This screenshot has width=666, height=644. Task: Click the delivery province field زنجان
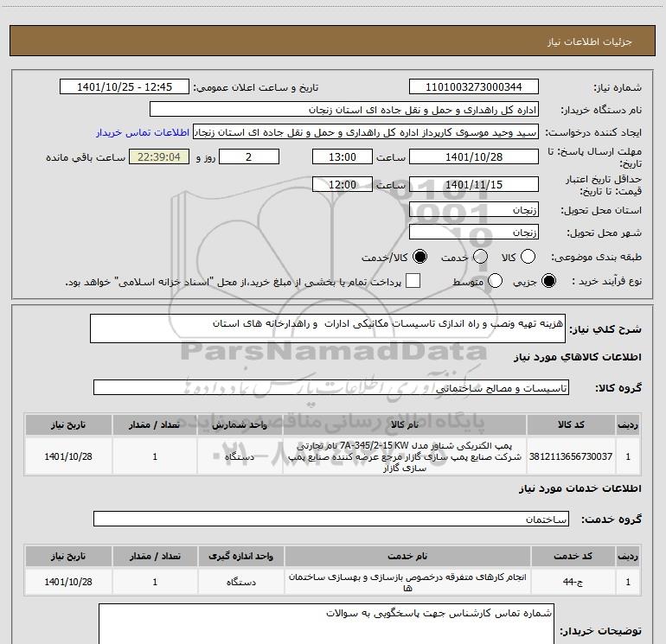click(474, 210)
